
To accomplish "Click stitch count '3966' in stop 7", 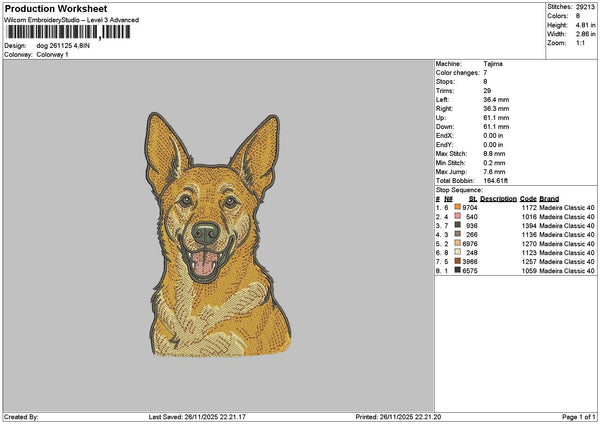I will 470,262.
